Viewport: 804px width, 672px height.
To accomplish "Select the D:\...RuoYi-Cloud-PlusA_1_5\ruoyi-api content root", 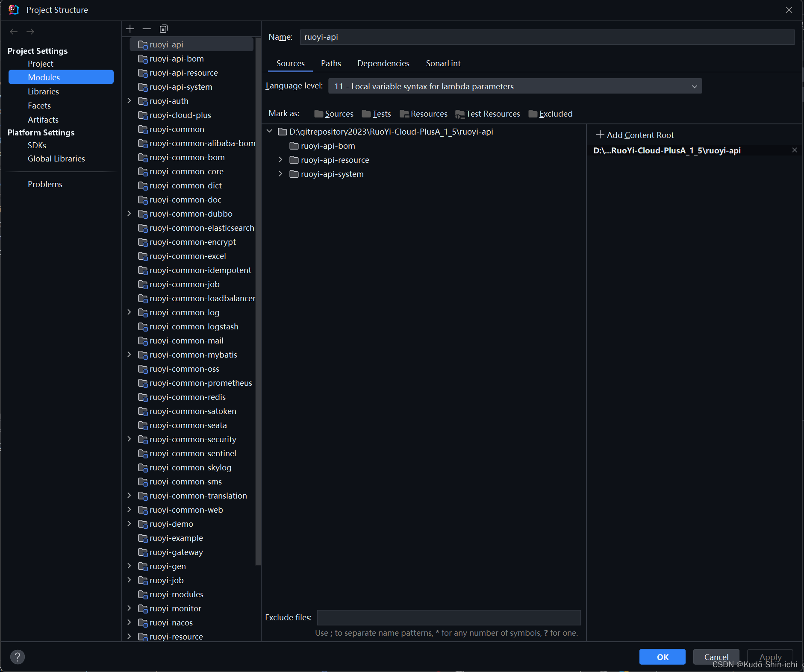I will pyautogui.click(x=667, y=150).
